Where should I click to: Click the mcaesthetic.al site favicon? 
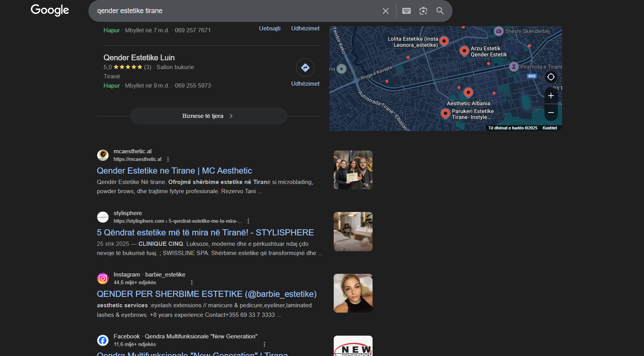(103, 155)
